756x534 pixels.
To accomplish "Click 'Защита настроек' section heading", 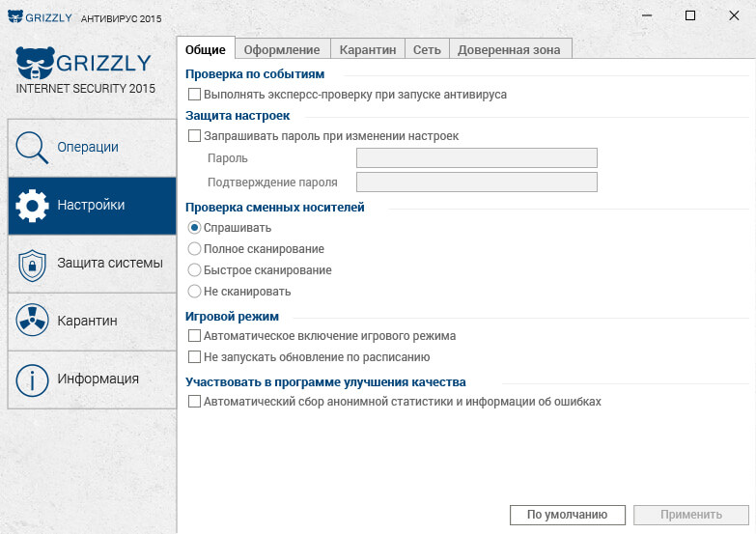I will point(238,115).
